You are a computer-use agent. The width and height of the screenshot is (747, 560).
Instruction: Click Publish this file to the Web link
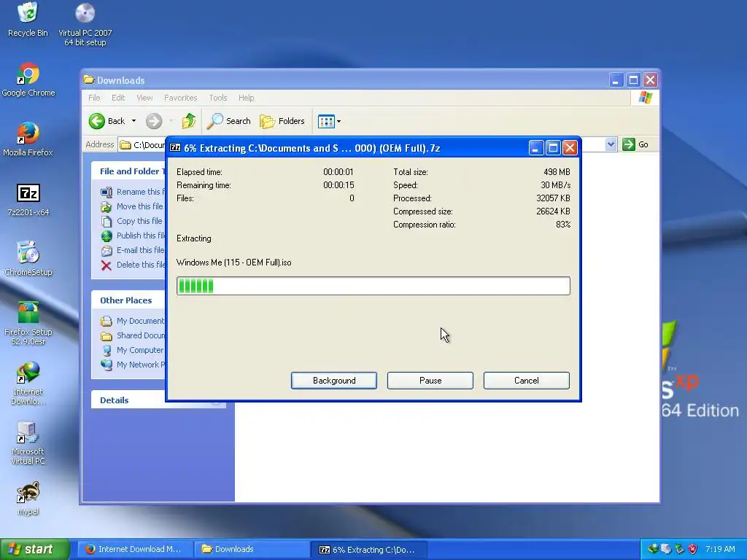tap(133, 236)
